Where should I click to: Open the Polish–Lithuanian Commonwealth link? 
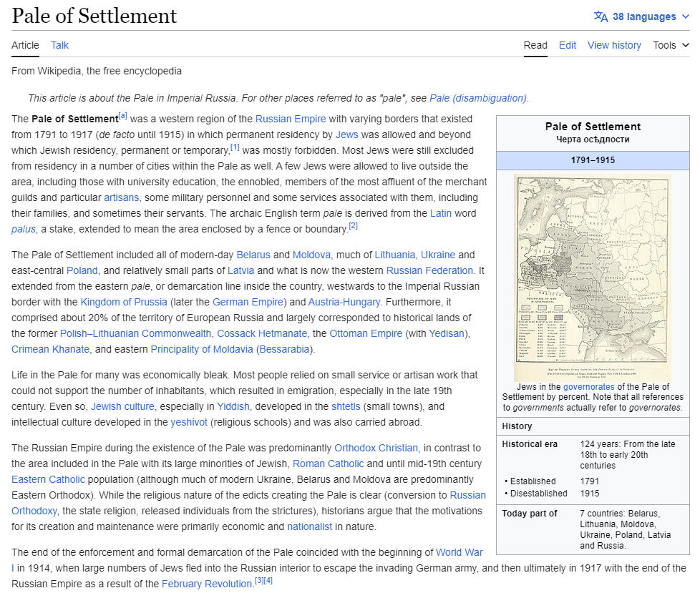click(136, 333)
